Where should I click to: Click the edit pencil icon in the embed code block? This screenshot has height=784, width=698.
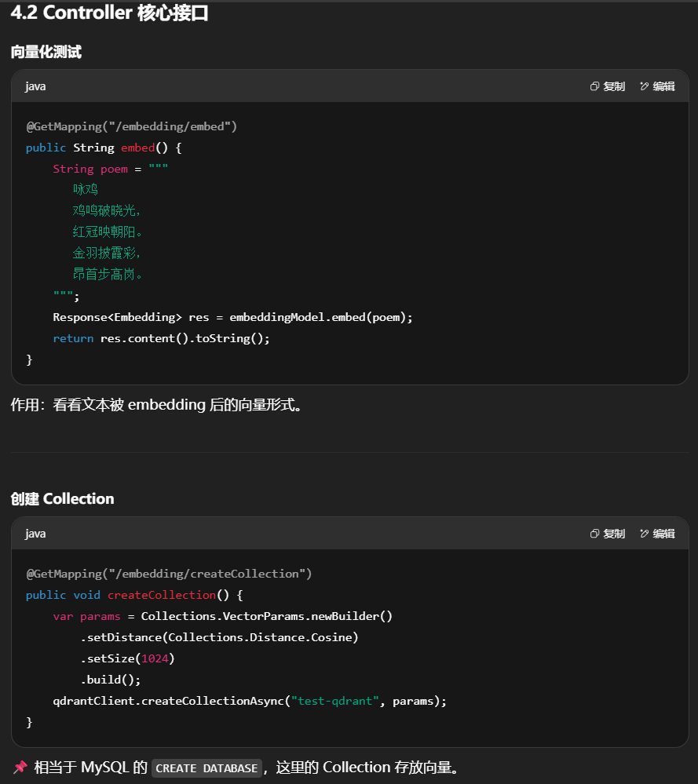[x=645, y=86]
